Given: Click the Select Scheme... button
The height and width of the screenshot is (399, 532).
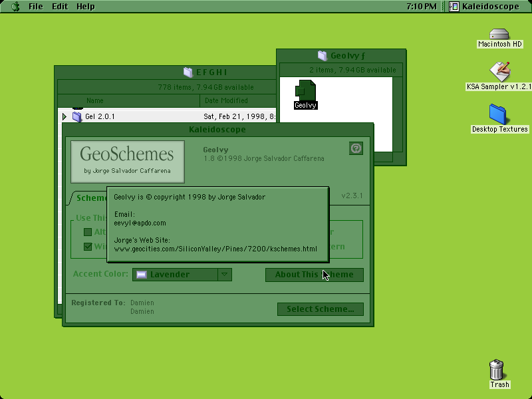Looking at the screenshot, I should (x=321, y=309).
